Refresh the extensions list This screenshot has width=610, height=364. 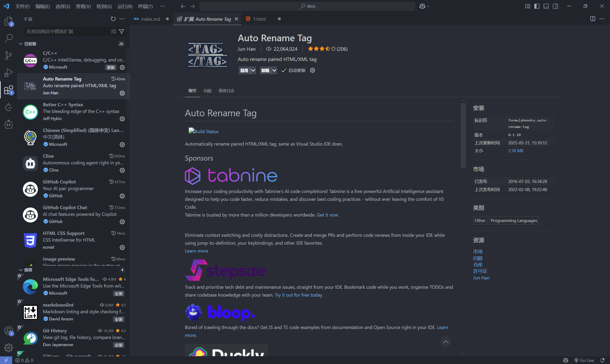[x=113, y=19]
